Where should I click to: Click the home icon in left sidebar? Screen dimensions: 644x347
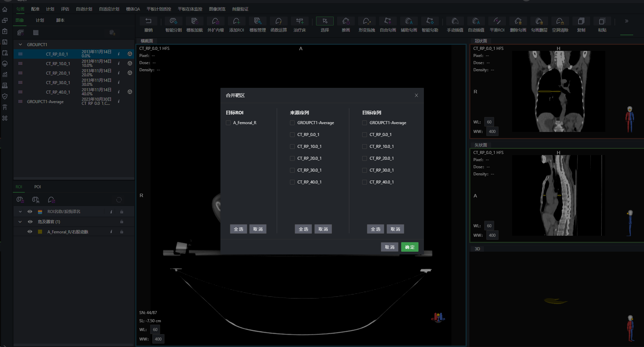5,9
